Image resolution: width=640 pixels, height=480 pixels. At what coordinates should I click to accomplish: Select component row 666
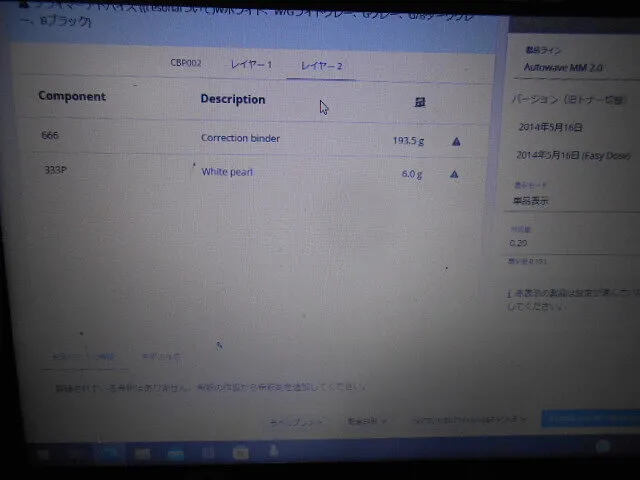click(52, 135)
